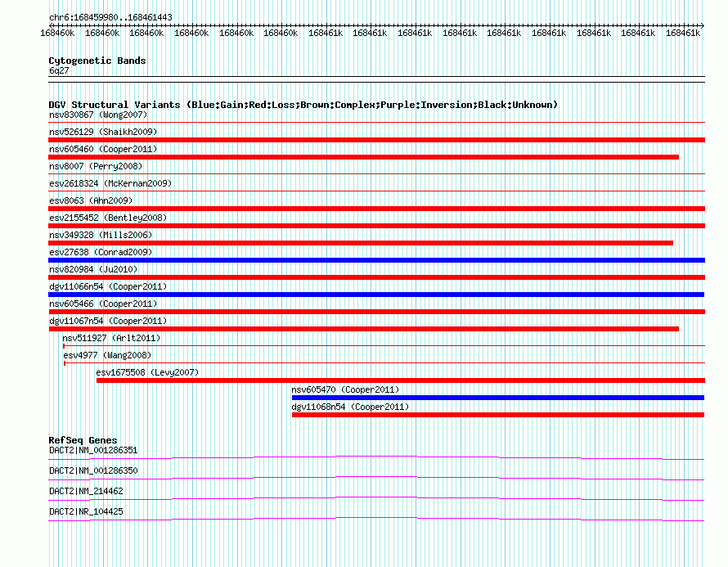This screenshot has height=567, width=728.
Task: Click the chr6:168459980..168461443 region label
Action: [110, 17]
